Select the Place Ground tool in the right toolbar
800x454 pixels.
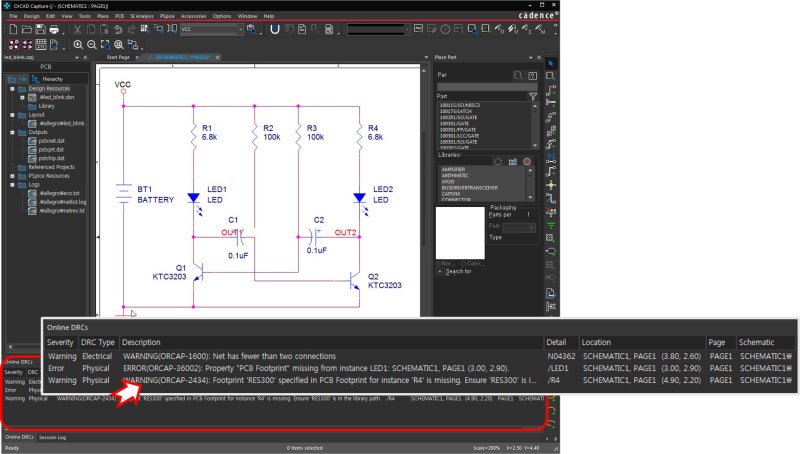tap(551, 225)
